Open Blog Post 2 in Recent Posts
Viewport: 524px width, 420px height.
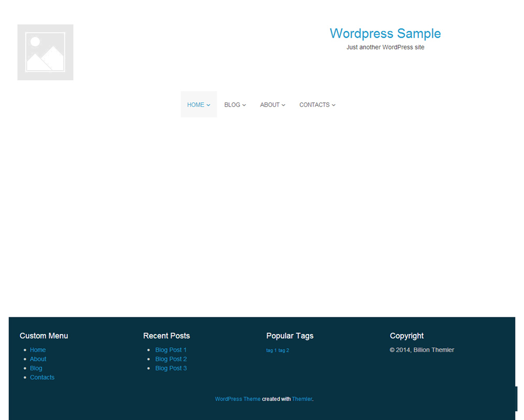pyautogui.click(x=171, y=359)
